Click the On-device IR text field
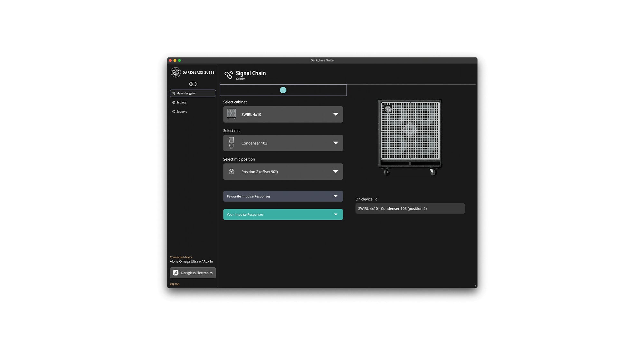Screen dimensions: 644x354 coord(410,209)
